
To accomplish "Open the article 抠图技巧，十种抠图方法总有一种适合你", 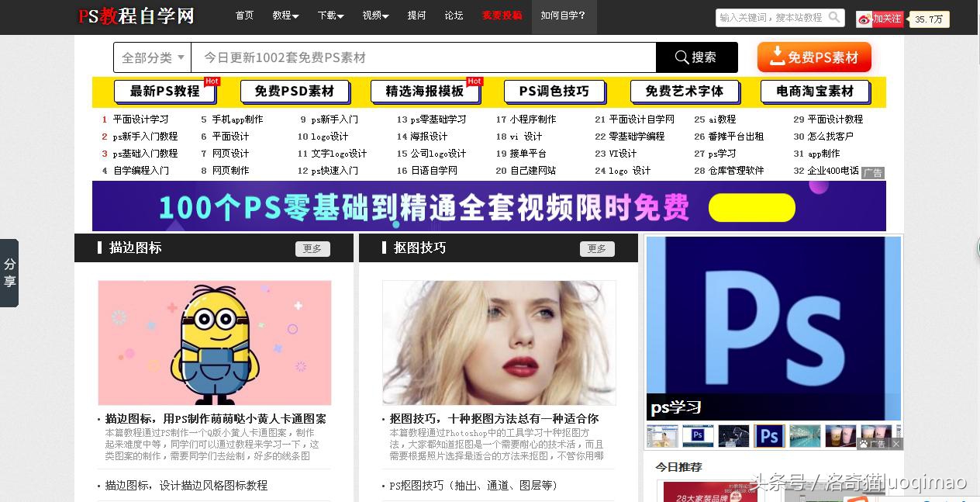I will (492, 419).
